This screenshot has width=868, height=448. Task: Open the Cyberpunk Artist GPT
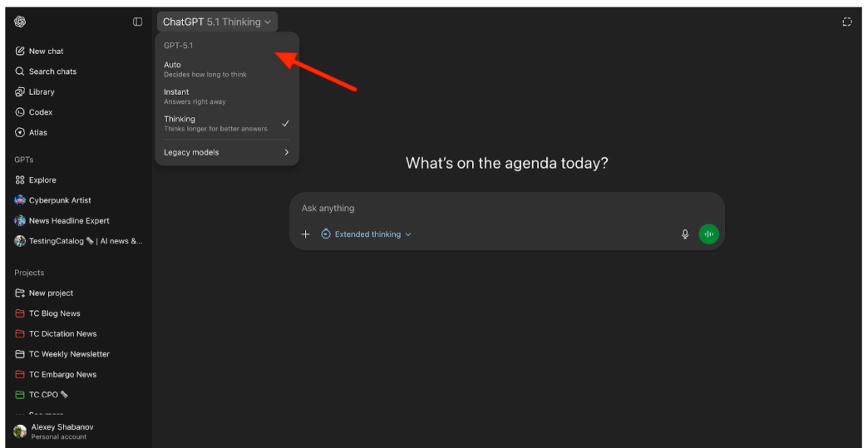coord(77,200)
